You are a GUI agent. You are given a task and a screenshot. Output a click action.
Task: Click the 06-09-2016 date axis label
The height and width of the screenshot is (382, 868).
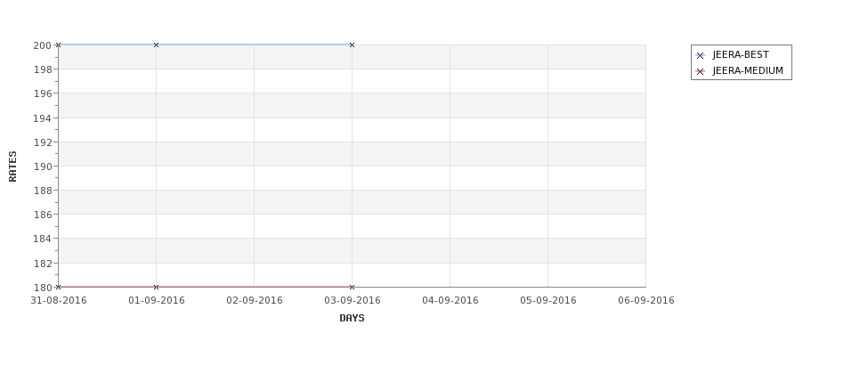[x=646, y=301]
